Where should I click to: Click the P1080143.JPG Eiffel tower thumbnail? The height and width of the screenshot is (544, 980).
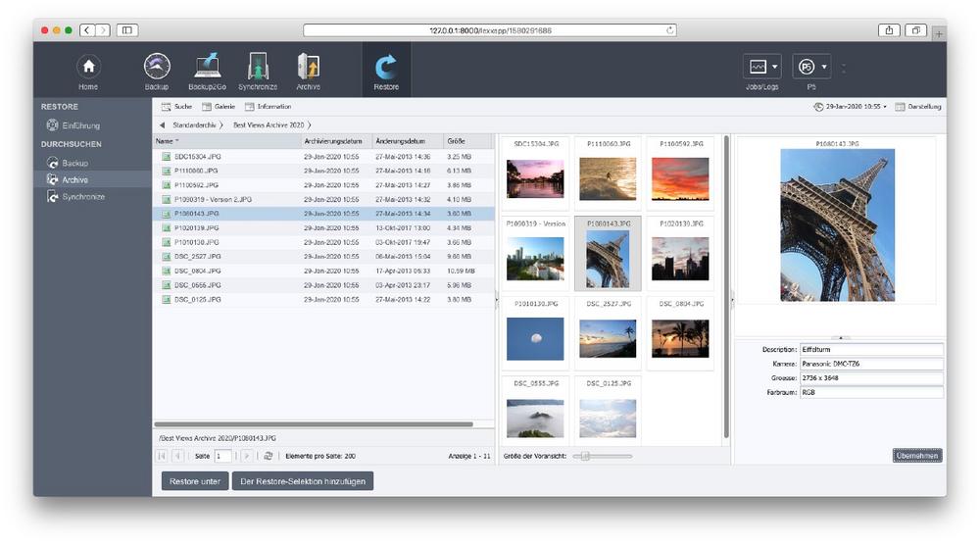point(608,259)
